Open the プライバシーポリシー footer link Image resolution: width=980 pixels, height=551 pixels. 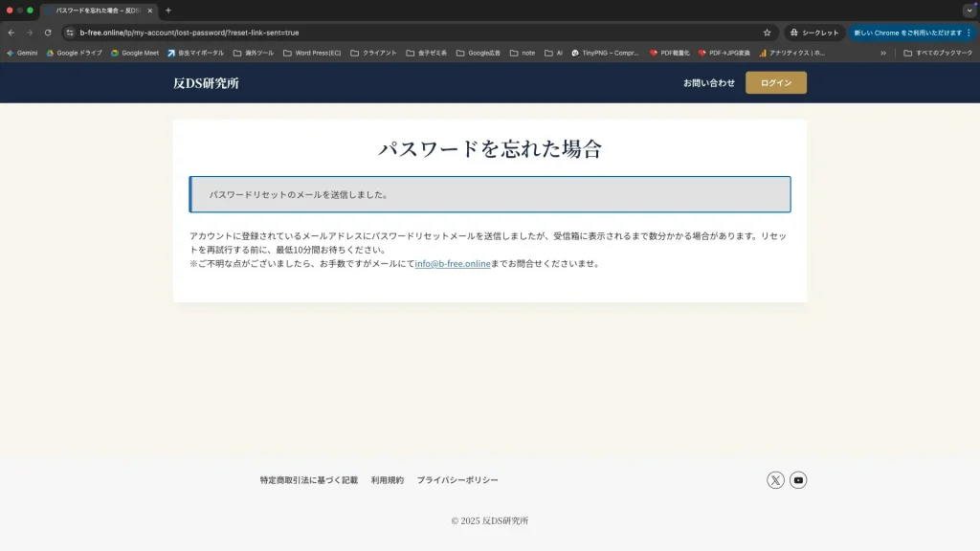coord(457,480)
